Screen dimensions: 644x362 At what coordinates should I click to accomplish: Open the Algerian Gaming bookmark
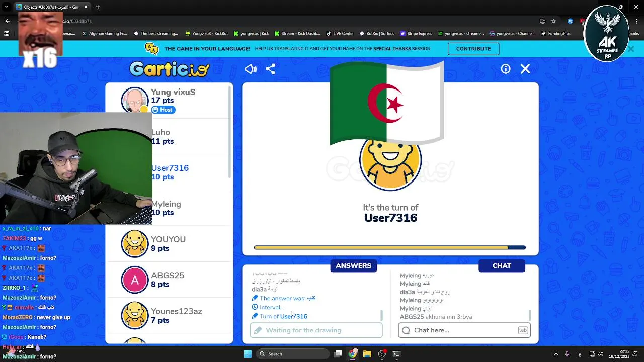pos(104,34)
